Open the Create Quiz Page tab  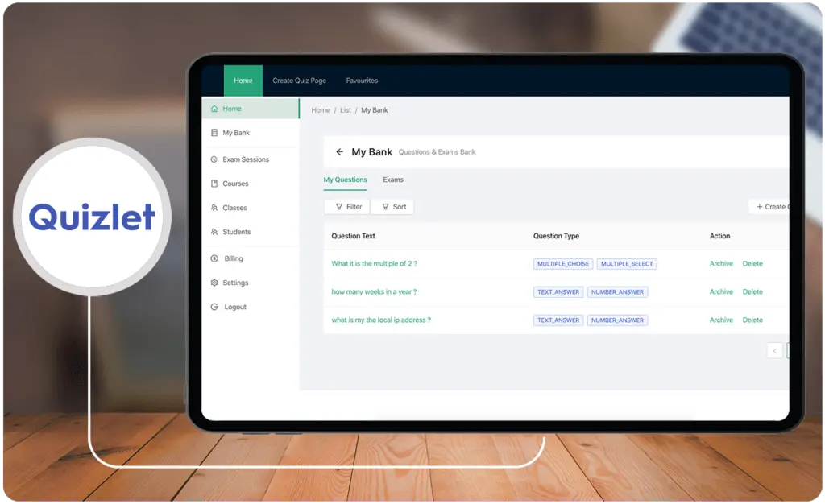[300, 81]
